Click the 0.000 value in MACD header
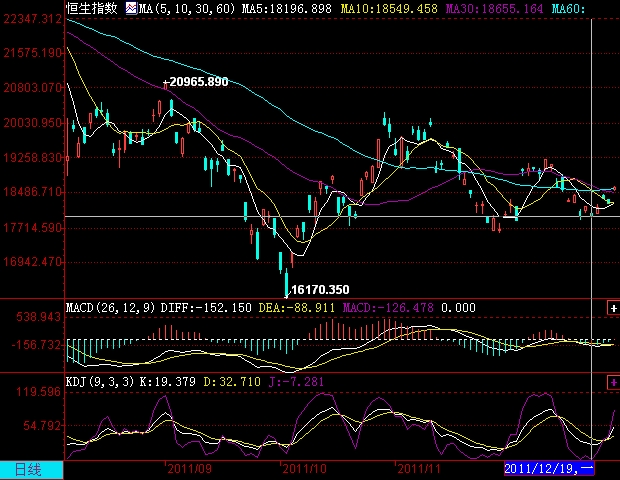This screenshot has width=620, height=480. point(458,308)
